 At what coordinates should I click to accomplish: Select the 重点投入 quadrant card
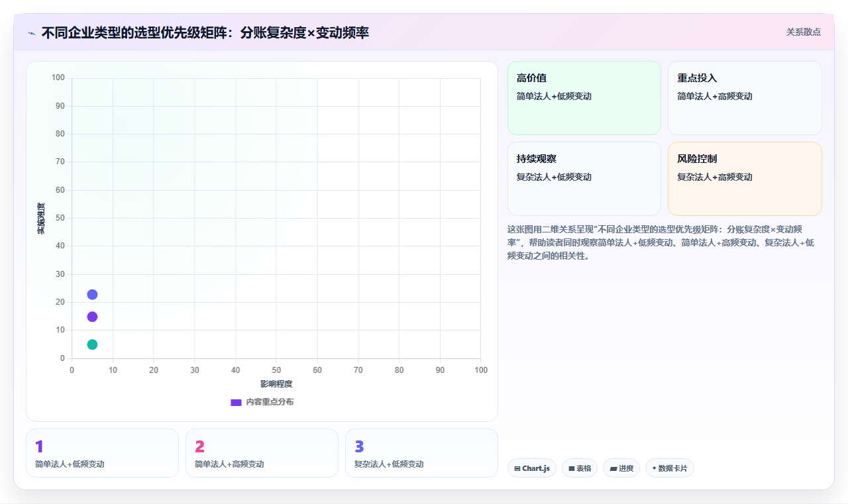(745, 98)
